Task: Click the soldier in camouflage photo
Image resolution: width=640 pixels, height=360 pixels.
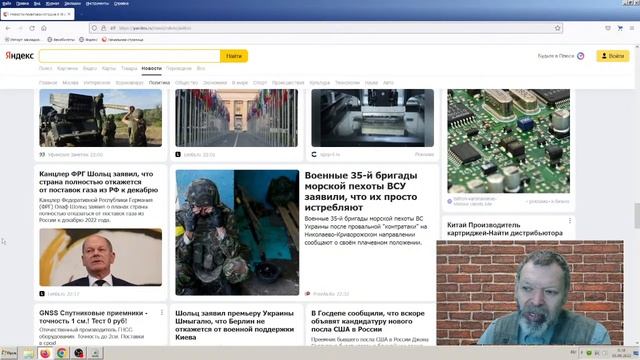Action: (x=237, y=232)
